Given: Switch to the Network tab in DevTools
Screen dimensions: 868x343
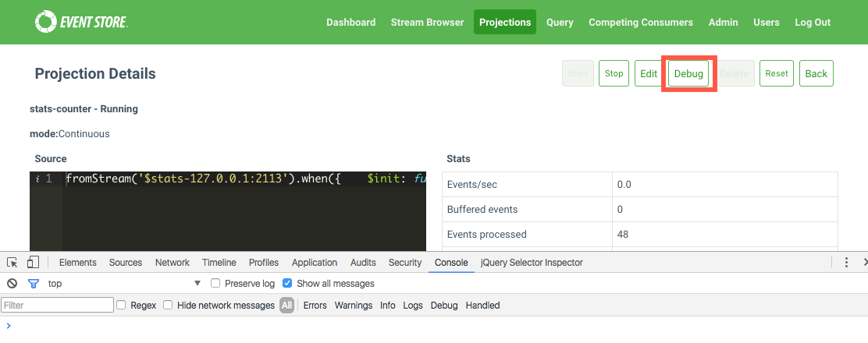Looking at the screenshot, I should coord(172,263).
